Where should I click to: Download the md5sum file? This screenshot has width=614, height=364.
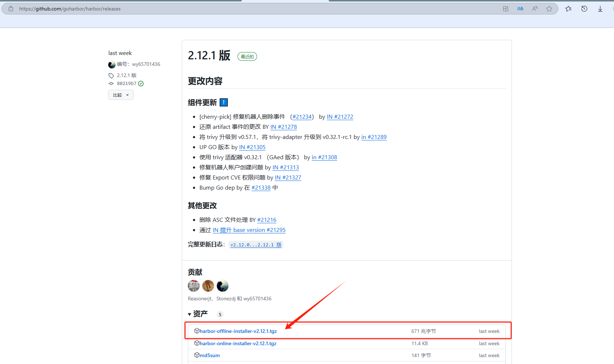[210, 355]
